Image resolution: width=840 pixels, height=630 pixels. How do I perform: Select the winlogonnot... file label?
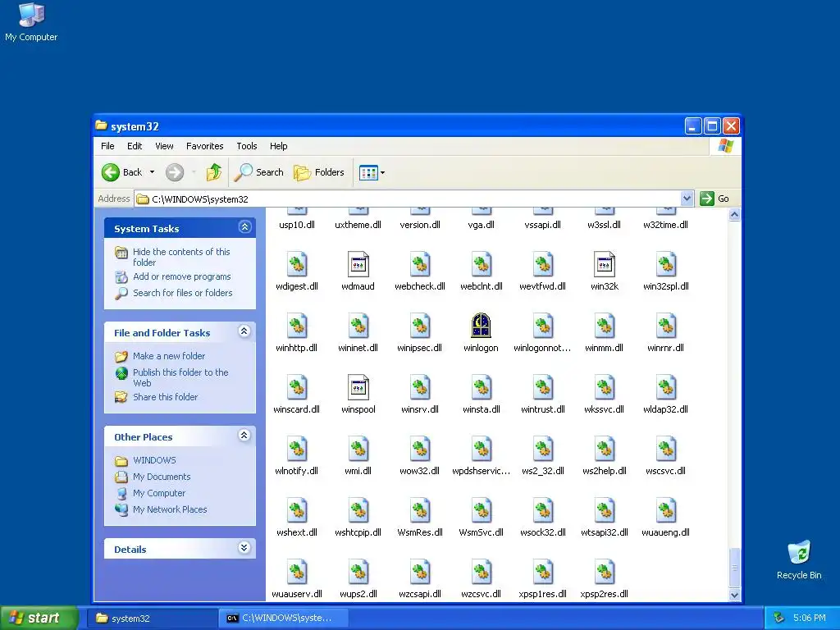tap(542, 348)
